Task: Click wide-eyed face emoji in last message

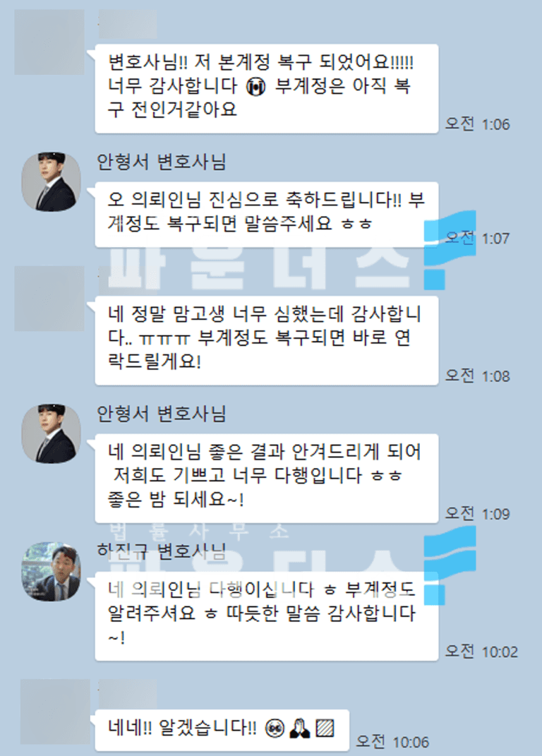Action: coord(275,728)
